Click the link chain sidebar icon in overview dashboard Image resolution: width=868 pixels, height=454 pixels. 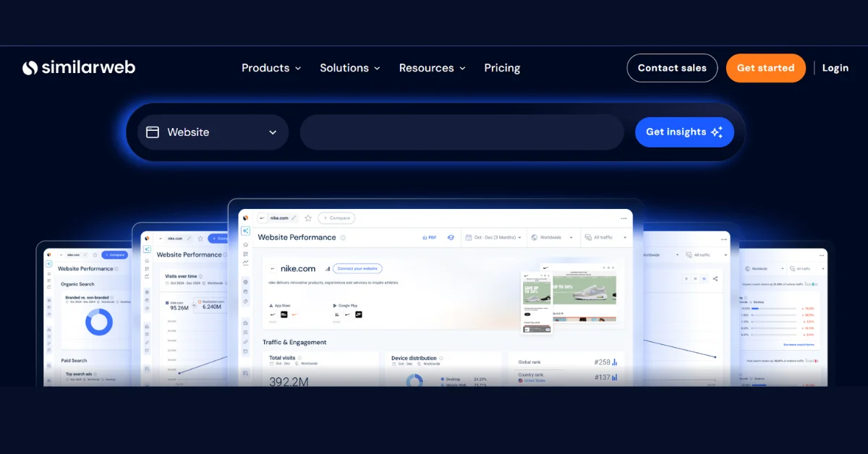(x=246, y=342)
